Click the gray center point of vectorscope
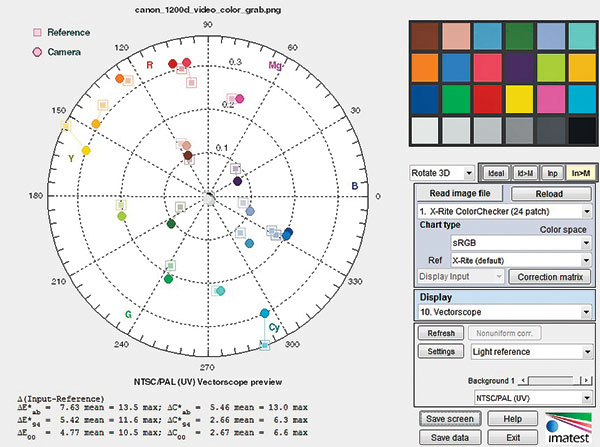This screenshot has width=600, height=447. coord(209,198)
